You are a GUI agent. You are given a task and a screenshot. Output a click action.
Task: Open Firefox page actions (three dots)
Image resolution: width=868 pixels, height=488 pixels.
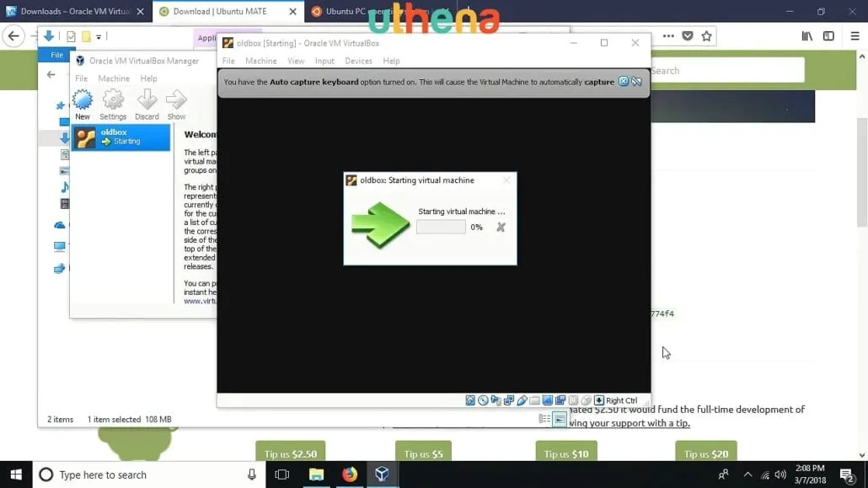pos(668,36)
